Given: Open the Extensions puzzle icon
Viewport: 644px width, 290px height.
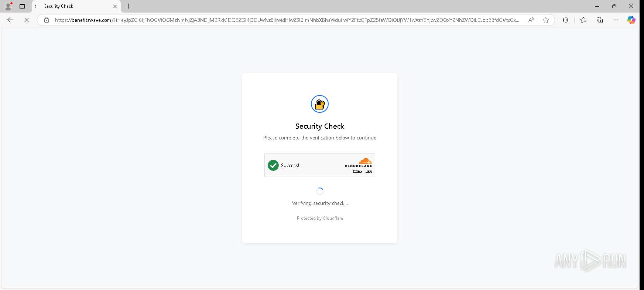Looking at the screenshot, I should click(565, 20).
